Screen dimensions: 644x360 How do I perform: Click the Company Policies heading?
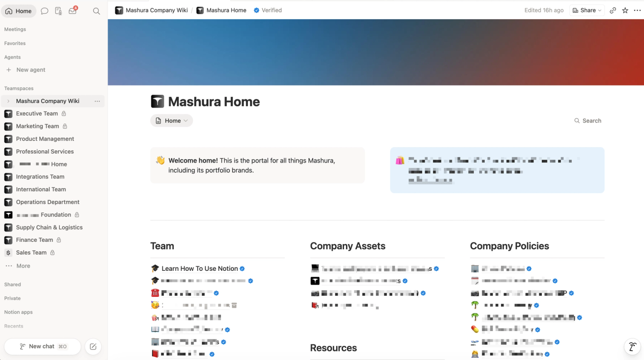[510, 246]
